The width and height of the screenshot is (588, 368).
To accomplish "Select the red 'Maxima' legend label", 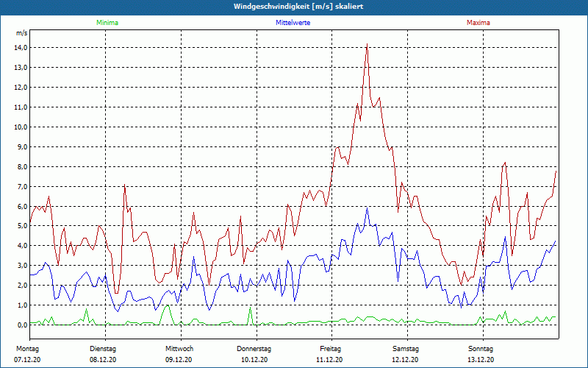I will point(478,23).
